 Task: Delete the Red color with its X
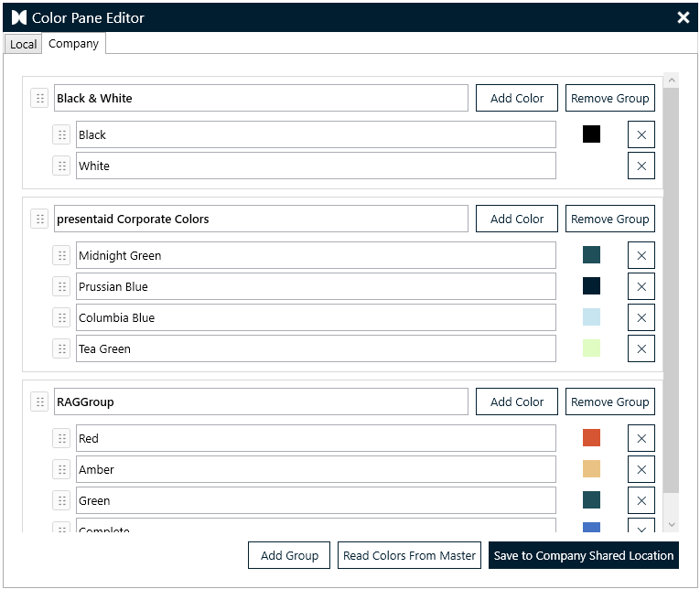[641, 438]
